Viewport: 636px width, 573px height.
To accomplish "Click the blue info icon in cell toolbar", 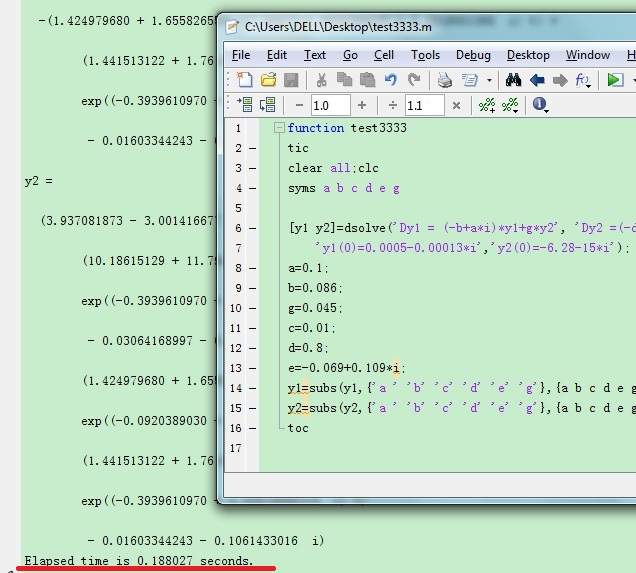I will tap(540, 105).
